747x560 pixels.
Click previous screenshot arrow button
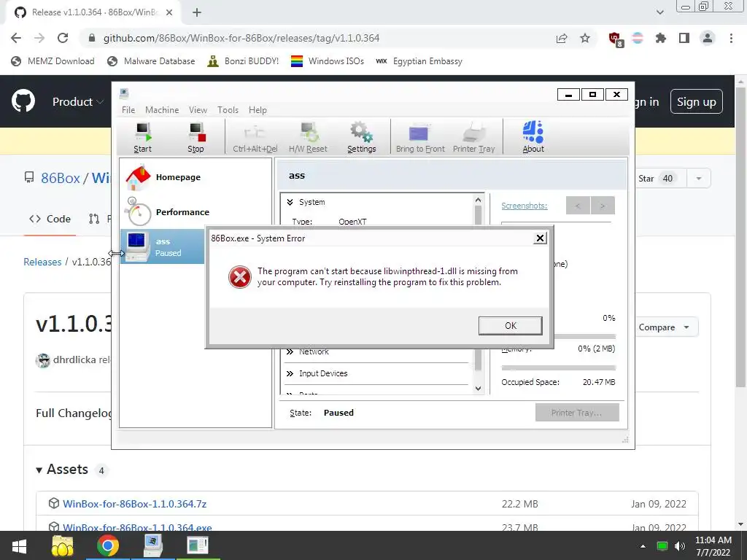(x=578, y=206)
